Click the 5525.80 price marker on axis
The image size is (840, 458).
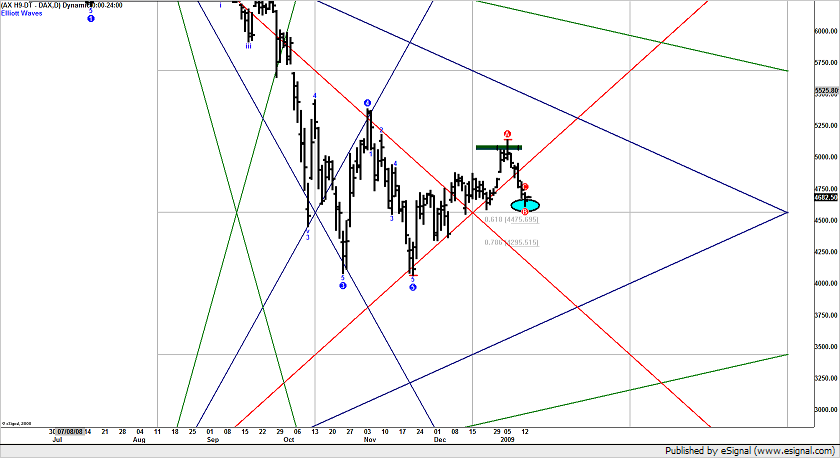[826, 91]
